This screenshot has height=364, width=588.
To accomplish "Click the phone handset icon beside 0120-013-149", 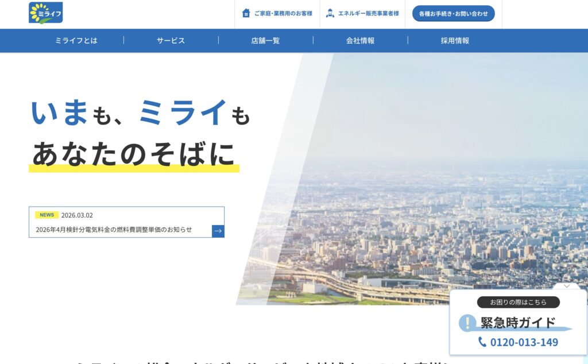I will point(482,342).
